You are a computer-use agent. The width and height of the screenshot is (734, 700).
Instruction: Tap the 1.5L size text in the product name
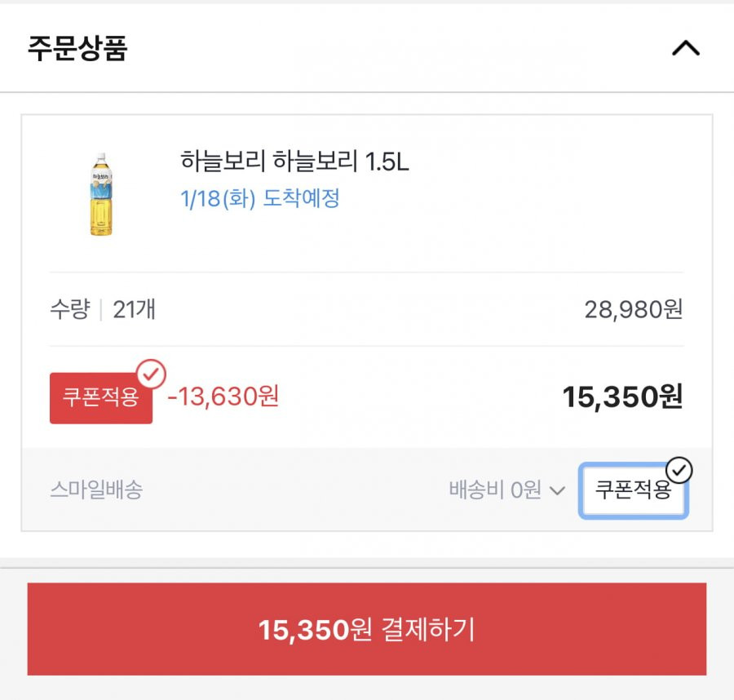pos(387,162)
